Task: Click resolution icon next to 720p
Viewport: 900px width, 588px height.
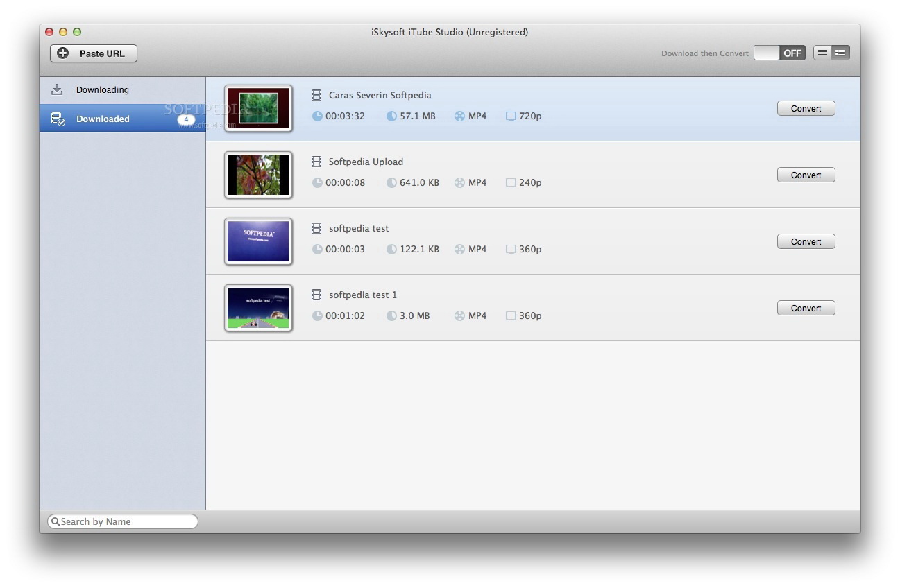Action: tap(511, 116)
